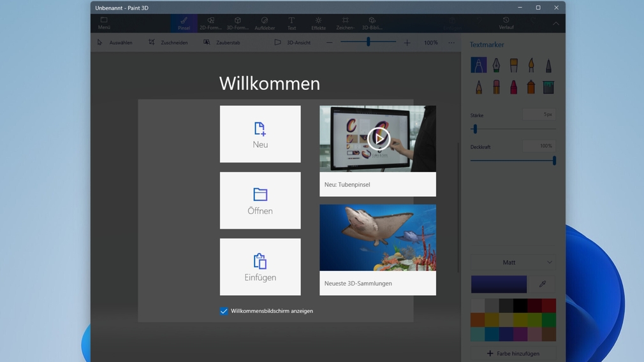
Task: Click the Neueste 3D-Sammlungen caption
Action: (358, 283)
